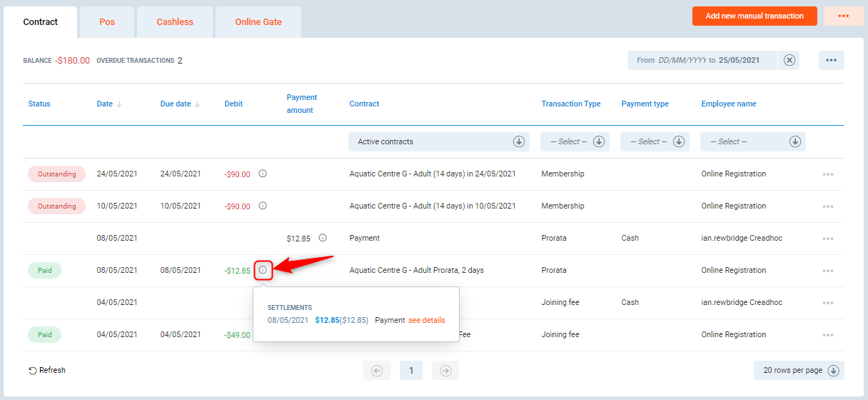The width and height of the screenshot is (868, 400).
Task: Click Refresh icon below the table
Action: 33,371
